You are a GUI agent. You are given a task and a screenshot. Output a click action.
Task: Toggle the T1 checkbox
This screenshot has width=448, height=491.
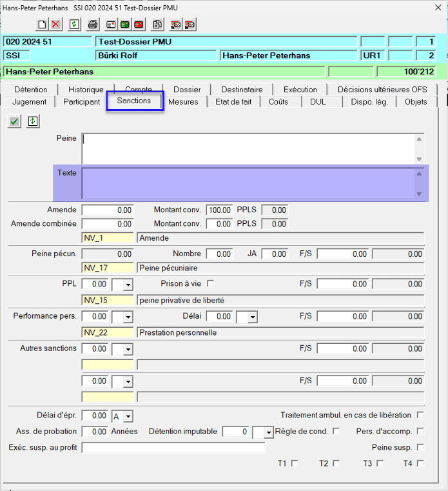(295, 463)
